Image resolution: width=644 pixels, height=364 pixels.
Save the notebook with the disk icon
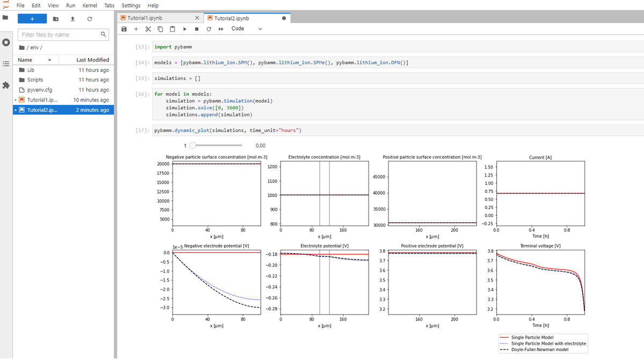tap(125, 29)
